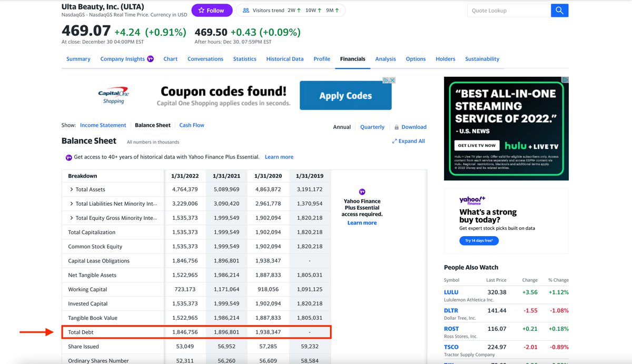Click the lock icon beside Download
Screen dimensions: 632x364
[397, 127]
